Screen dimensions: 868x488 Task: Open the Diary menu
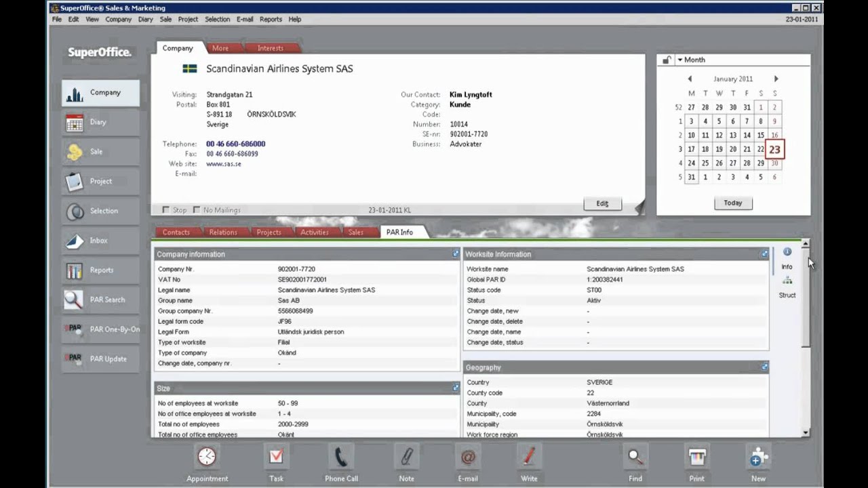coord(146,19)
